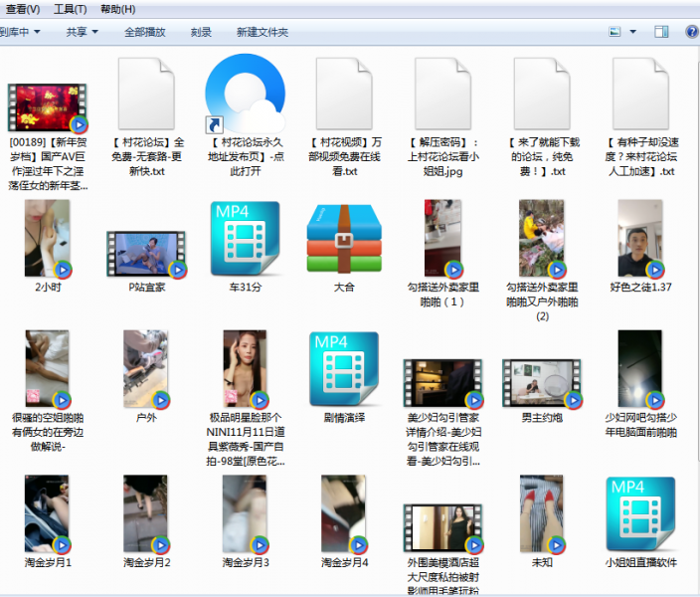The height and width of the screenshot is (597, 700).
Task: Select the 大合 archive file icon
Action: coord(344,238)
